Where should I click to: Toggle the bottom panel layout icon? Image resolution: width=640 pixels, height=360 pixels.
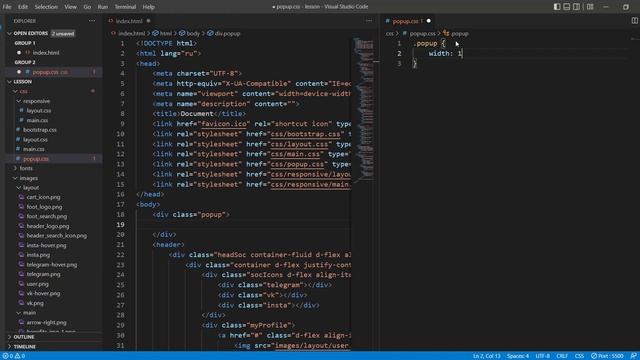(567, 7)
